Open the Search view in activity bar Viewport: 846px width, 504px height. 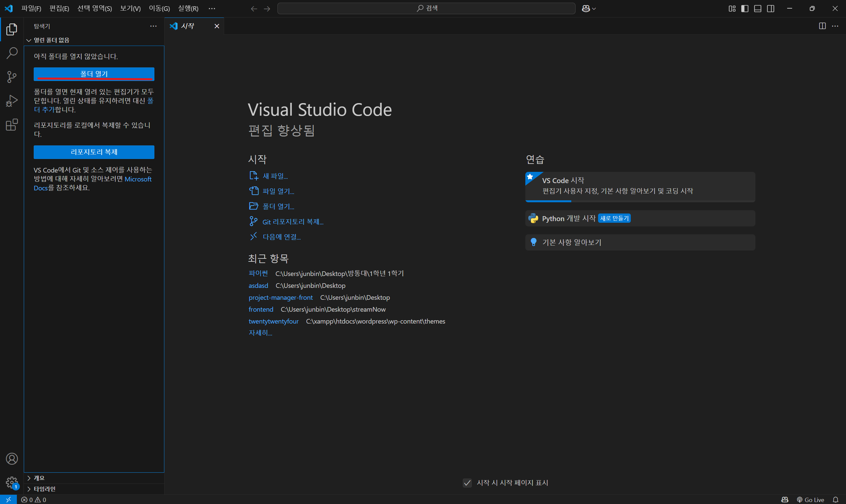pos(12,53)
